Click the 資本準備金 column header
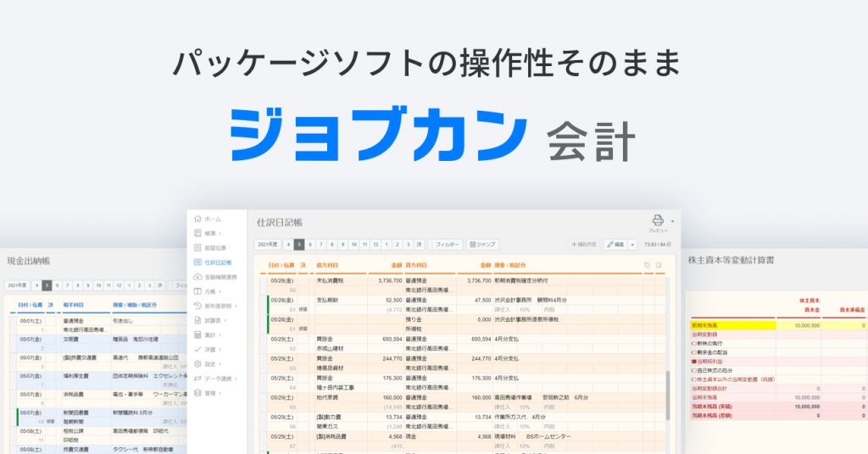Viewport: 868px width, 454px height. tap(852, 310)
